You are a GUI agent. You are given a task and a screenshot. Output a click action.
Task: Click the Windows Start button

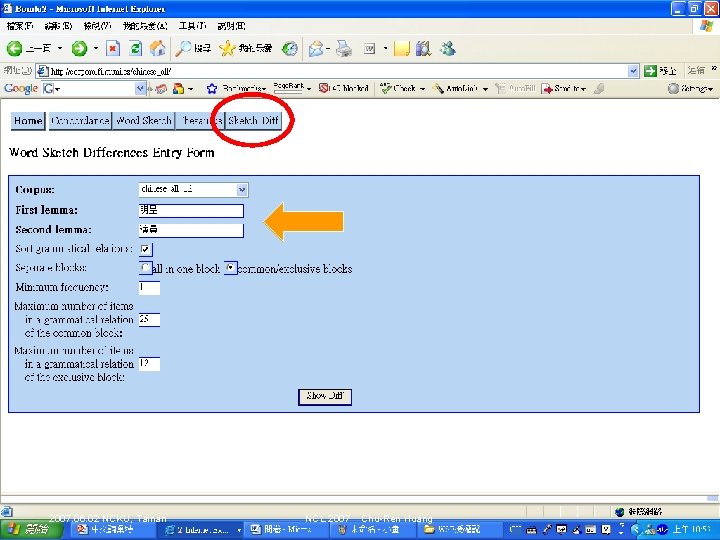30,529
